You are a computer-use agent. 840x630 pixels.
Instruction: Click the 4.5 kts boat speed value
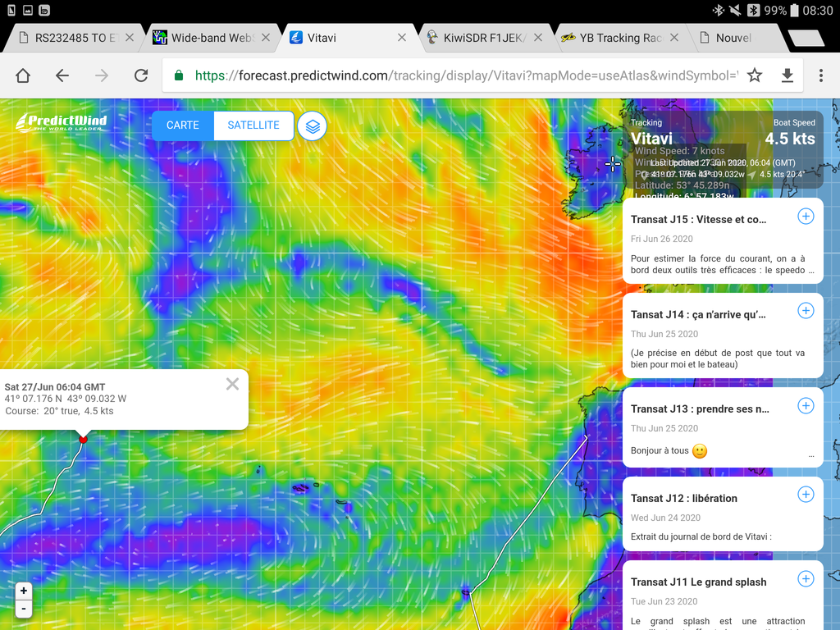tap(790, 139)
